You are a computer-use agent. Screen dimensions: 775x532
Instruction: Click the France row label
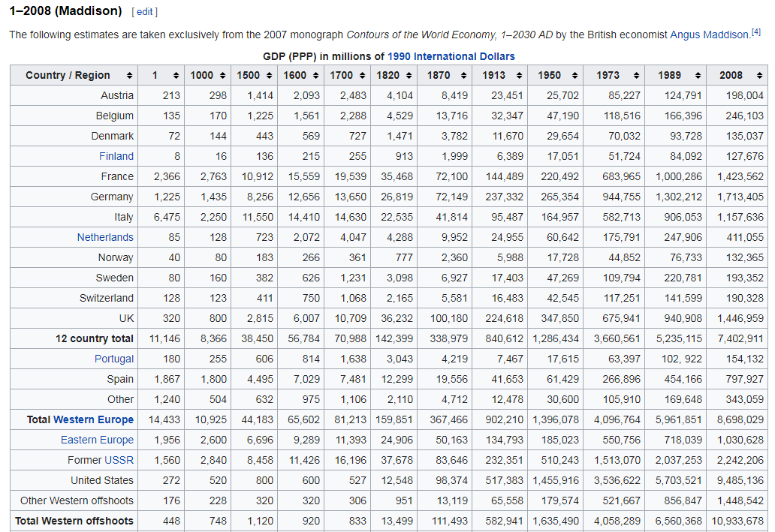point(117,176)
